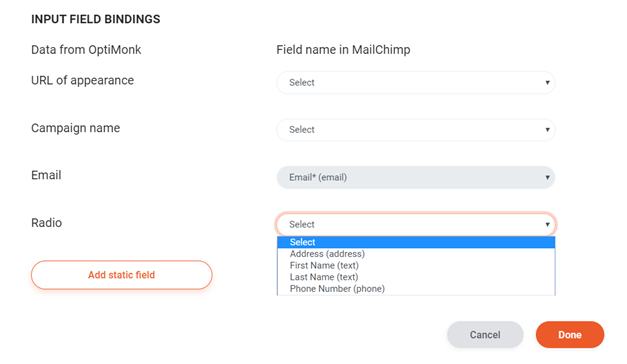Click the INPUT FIELD BINDINGS heading
Image resolution: width=627 pixels, height=364 pixels.
(x=96, y=19)
